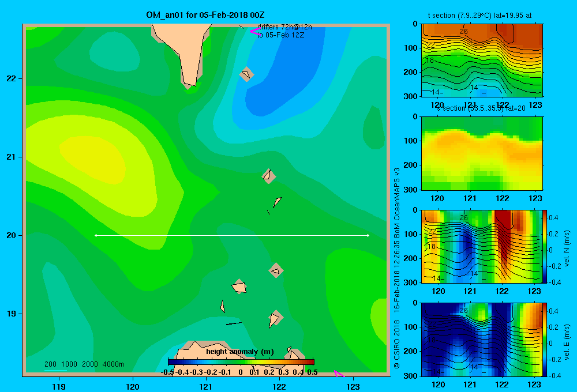Click the map title 'OM_an01 for 05-Feb-2018 00Z'
Screen dimensions: 577x392
205,15
